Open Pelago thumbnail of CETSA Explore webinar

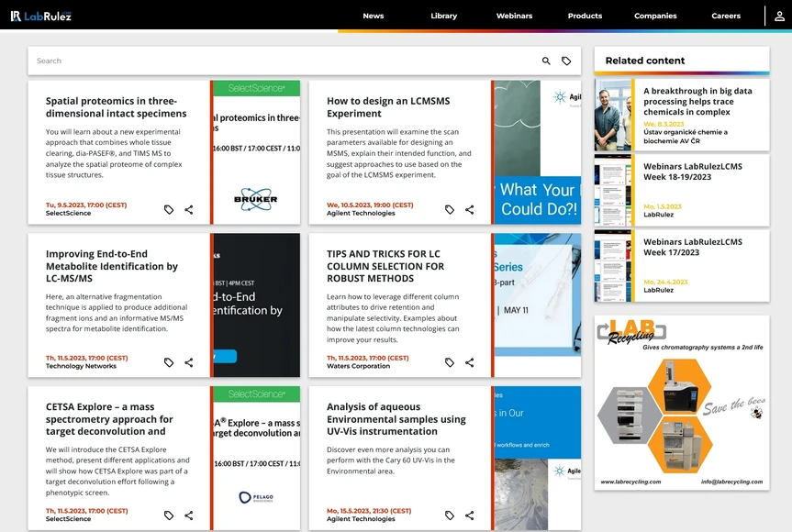(255, 458)
